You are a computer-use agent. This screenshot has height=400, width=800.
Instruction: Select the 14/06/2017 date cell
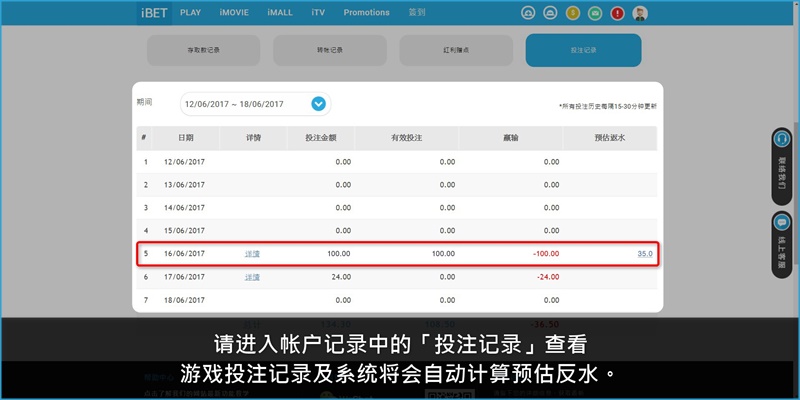(184, 208)
